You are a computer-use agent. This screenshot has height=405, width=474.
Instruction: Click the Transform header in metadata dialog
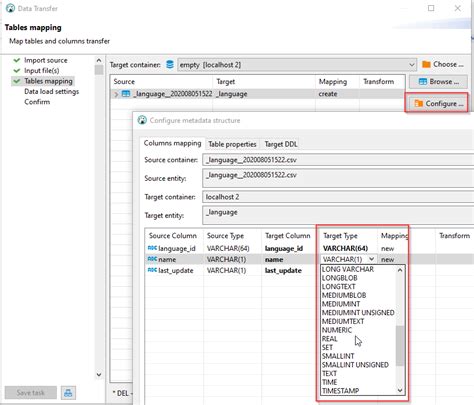455,236
